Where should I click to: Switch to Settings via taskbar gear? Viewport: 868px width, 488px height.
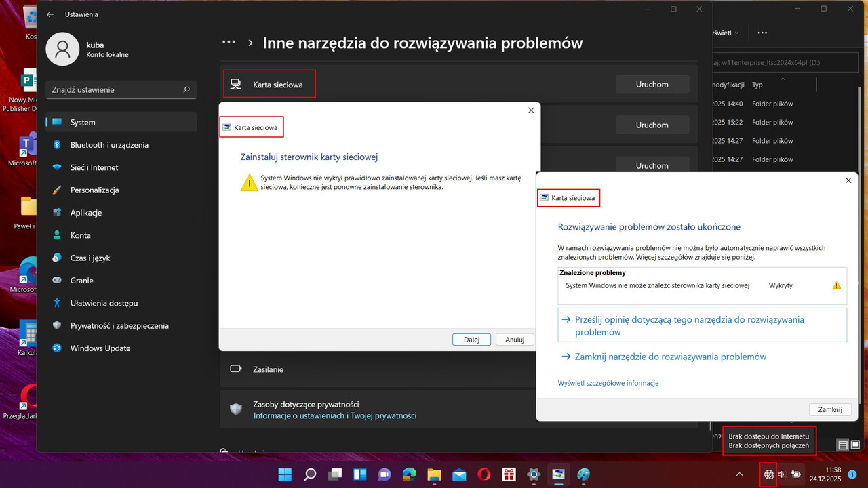click(534, 474)
